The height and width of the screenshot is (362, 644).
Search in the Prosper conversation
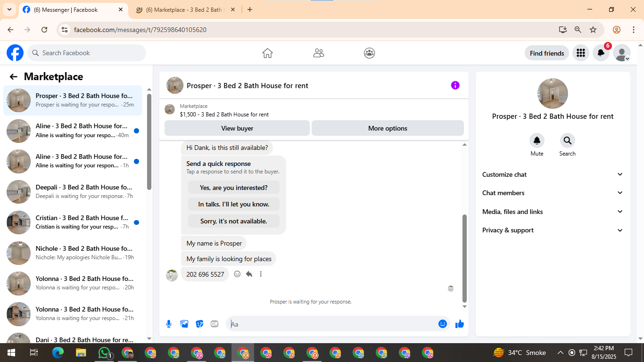568,140
